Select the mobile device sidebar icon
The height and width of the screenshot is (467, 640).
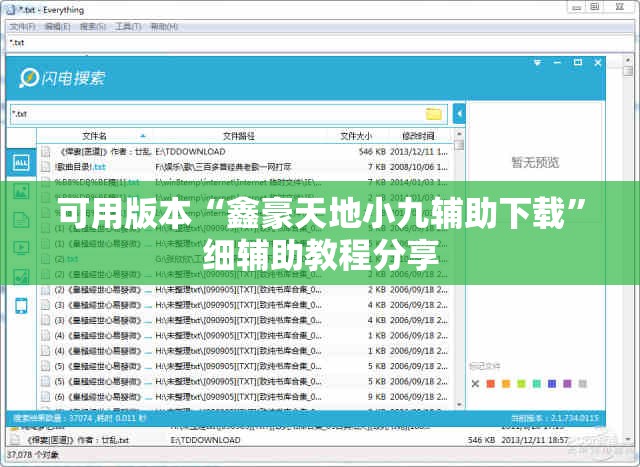point(21,305)
